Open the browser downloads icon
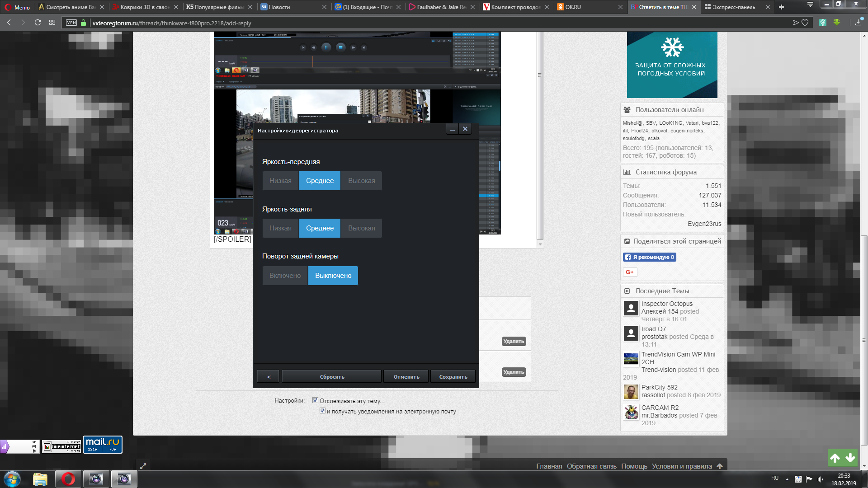The width and height of the screenshot is (868, 488). pyautogui.click(x=858, y=23)
